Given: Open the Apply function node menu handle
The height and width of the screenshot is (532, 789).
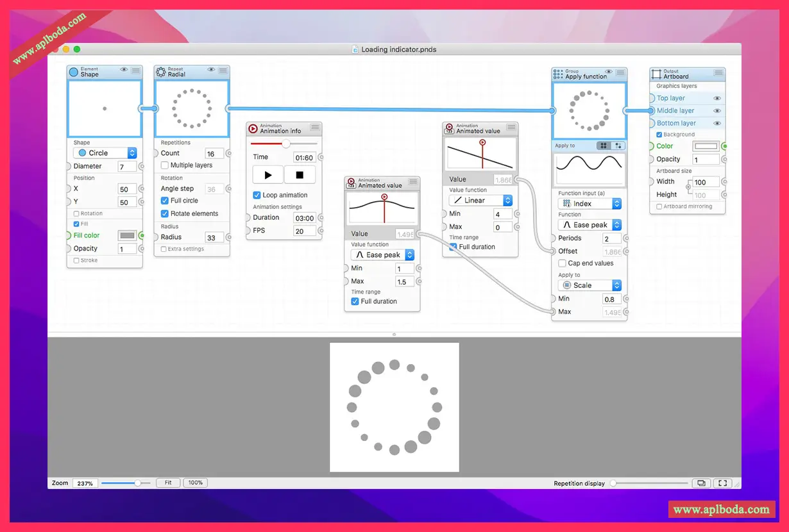Looking at the screenshot, I should click(x=620, y=72).
